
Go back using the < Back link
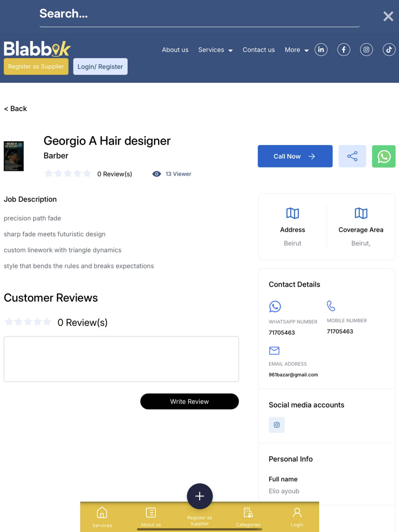15,108
